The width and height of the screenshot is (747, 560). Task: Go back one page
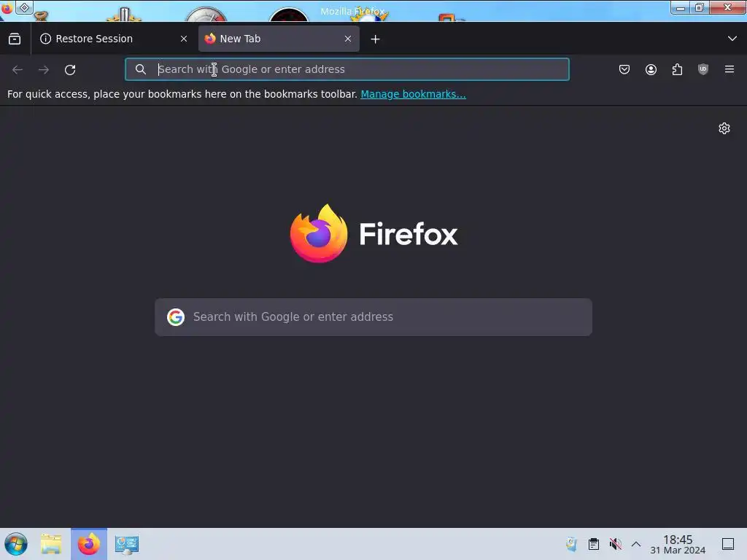(18, 69)
